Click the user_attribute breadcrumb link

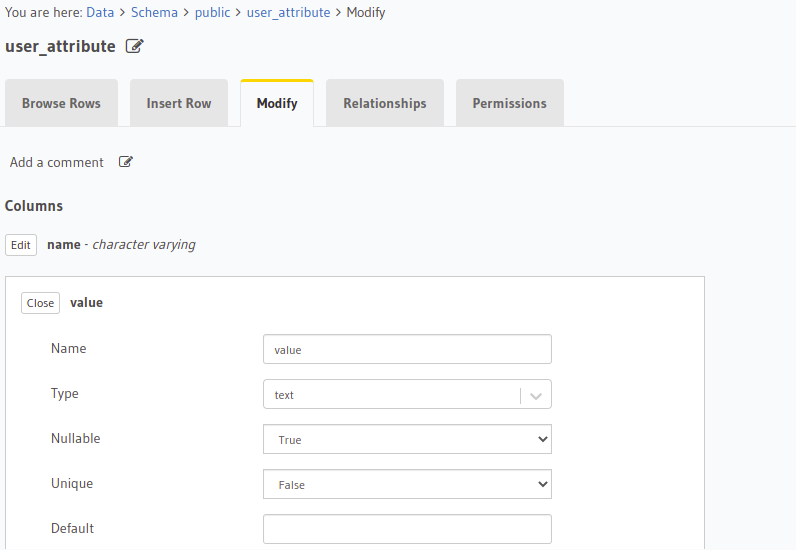point(288,13)
